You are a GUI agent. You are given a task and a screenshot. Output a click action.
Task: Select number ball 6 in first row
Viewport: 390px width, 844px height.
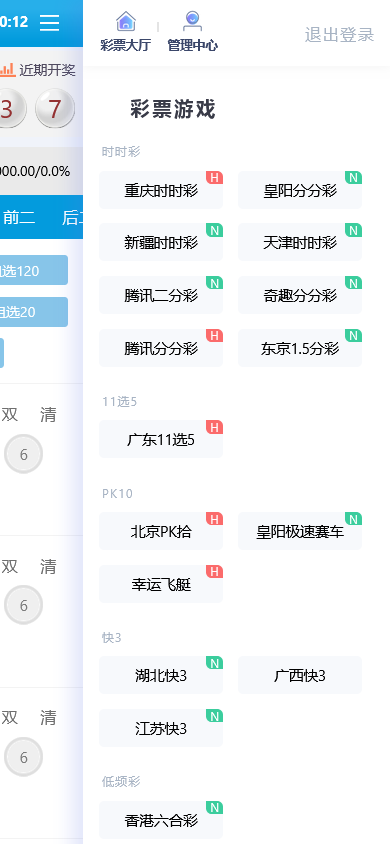(x=24, y=454)
